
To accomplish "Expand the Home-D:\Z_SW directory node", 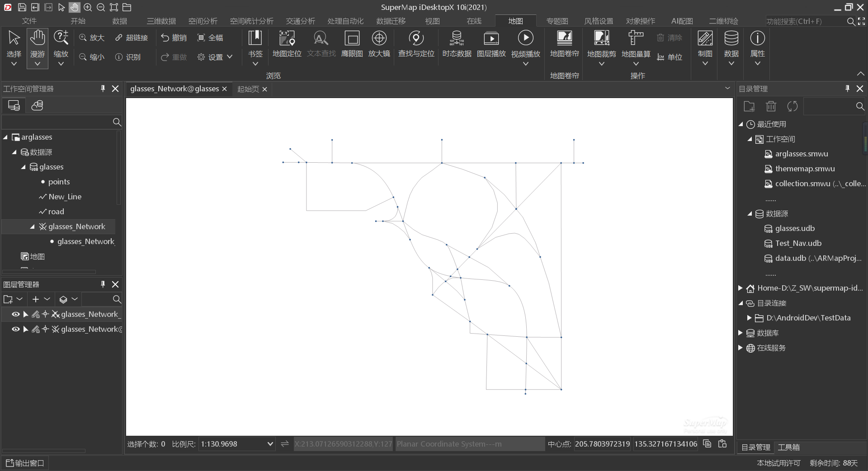I will pos(741,288).
